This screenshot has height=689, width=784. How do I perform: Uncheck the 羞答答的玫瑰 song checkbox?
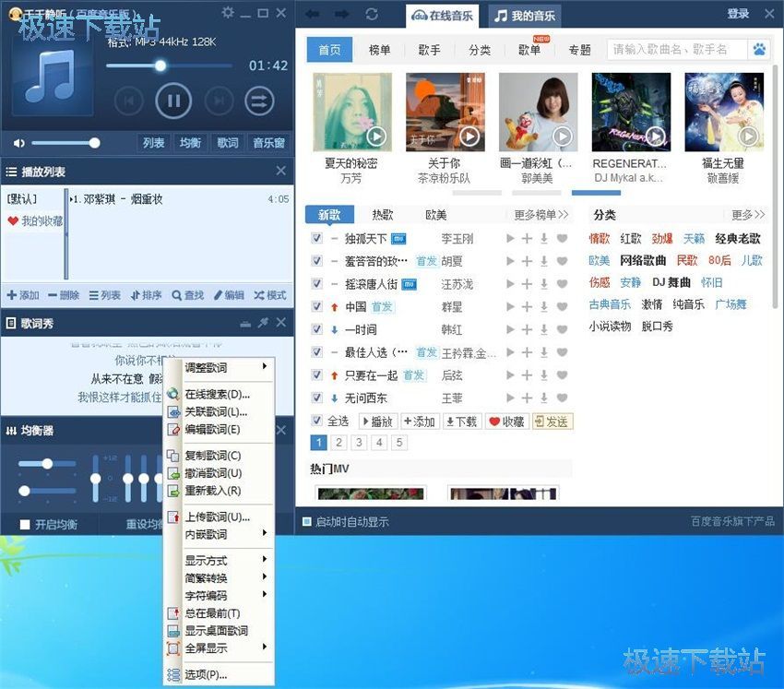pyautogui.click(x=316, y=260)
